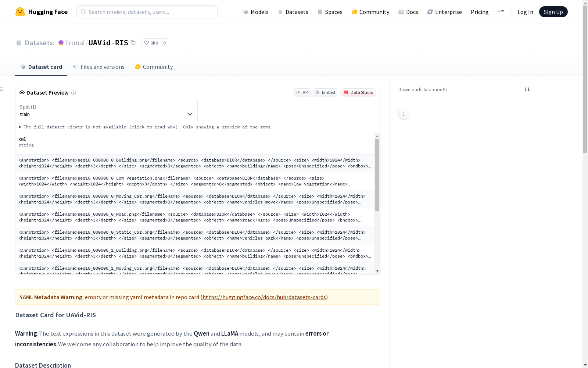Image resolution: width=588 pixels, height=368 pixels.
Task: Click the Dataset Description heading
Action: coord(43,365)
